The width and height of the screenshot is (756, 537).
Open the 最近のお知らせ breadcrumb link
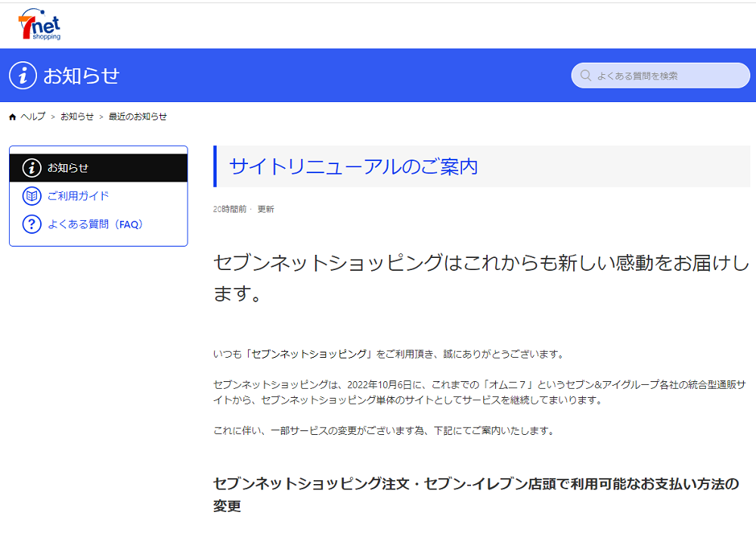(x=138, y=116)
